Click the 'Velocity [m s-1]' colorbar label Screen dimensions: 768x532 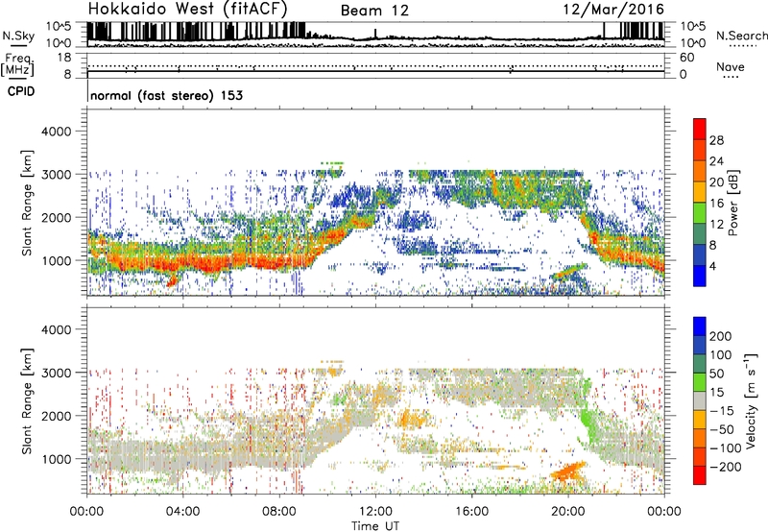click(x=751, y=400)
